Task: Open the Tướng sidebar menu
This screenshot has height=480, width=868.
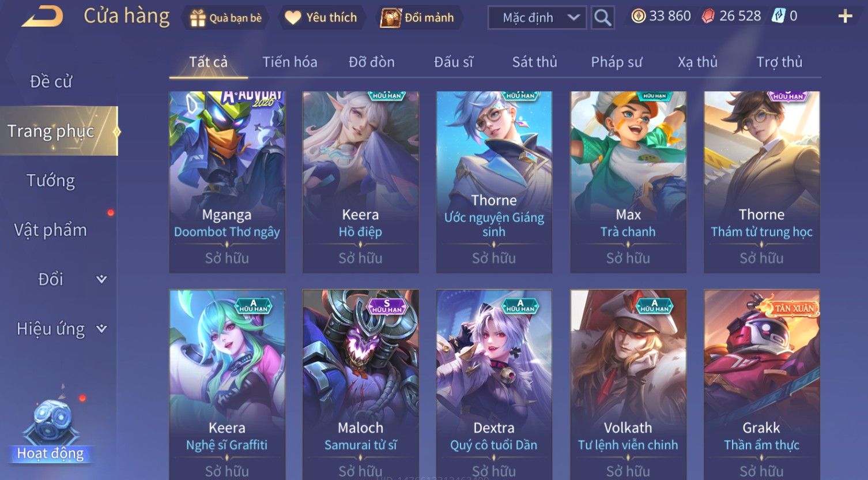Action: click(x=51, y=181)
